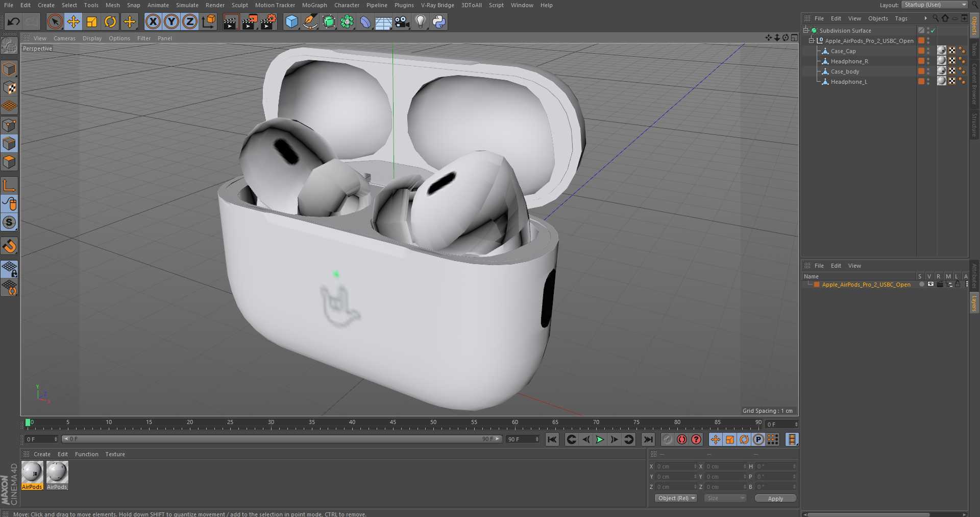
Task: Collapse the Subdivision Surface tree item
Action: [x=806, y=30]
